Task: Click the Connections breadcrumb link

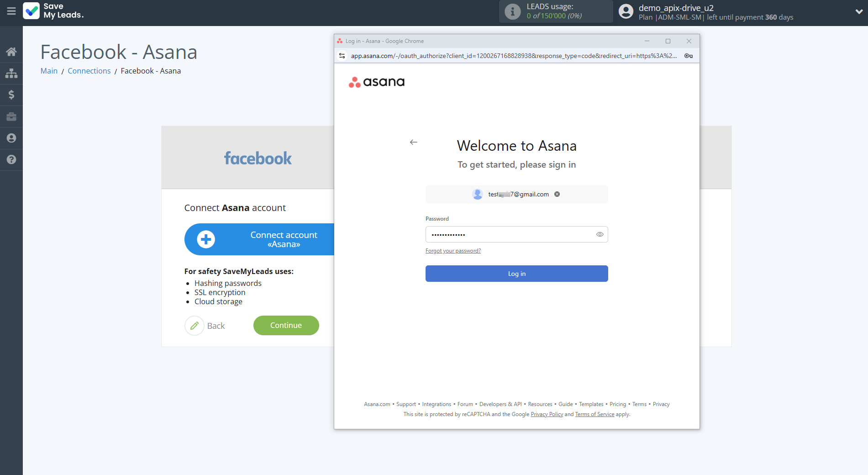Action: [x=89, y=71]
